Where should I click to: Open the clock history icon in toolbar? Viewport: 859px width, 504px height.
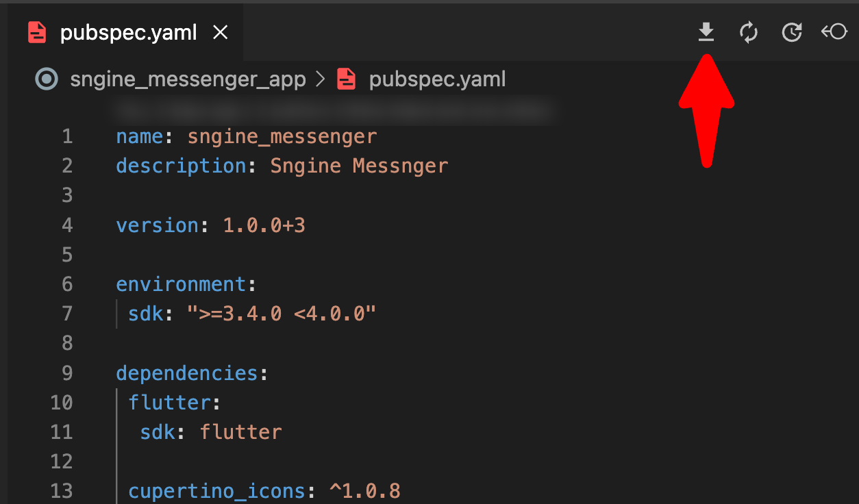(x=792, y=32)
